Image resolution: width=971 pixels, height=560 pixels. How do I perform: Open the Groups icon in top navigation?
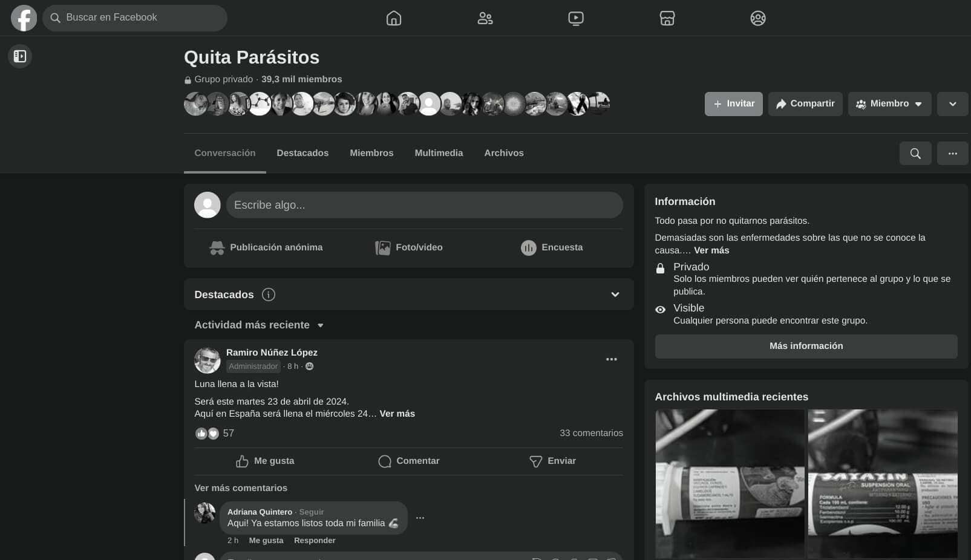[758, 18]
